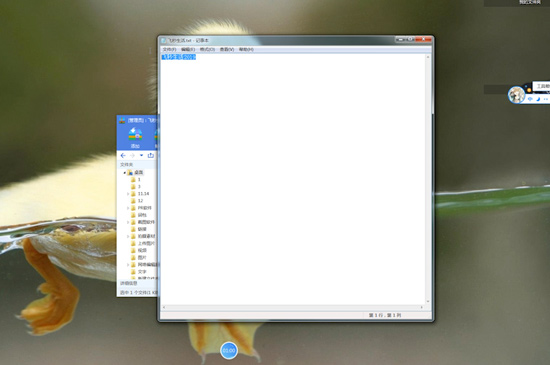The width and height of the screenshot is (550, 365).
Task: Click the moon icon on floating widget
Action: point(538,99)
